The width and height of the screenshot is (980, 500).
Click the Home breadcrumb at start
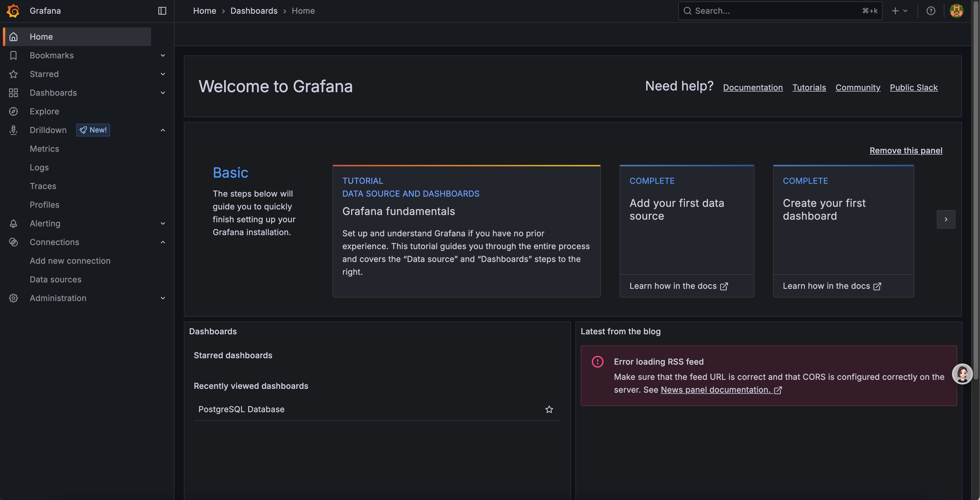[x=204, y=11]
